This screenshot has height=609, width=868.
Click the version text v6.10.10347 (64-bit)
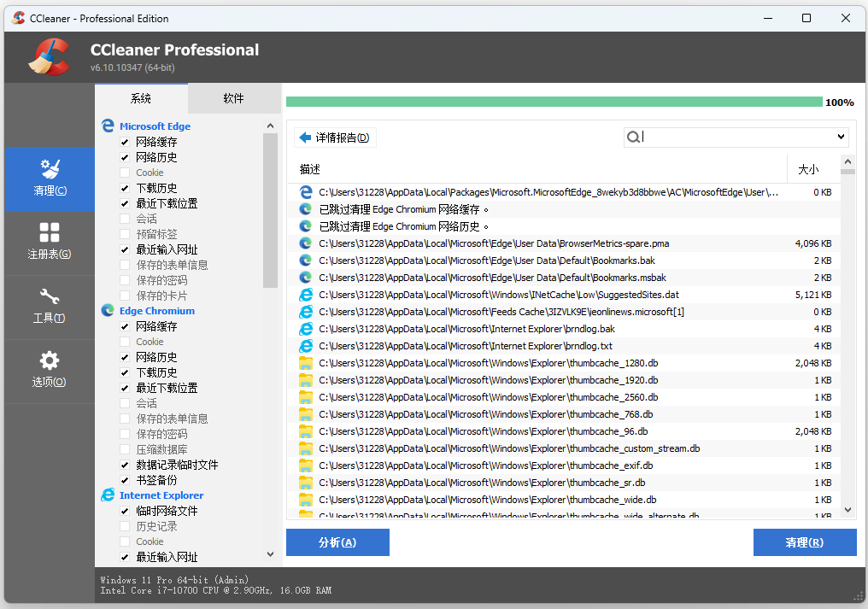pos(132,67)
